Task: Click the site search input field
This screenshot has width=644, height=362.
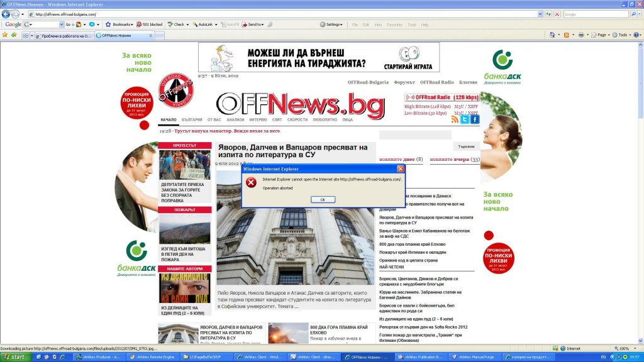Action: 415,134
